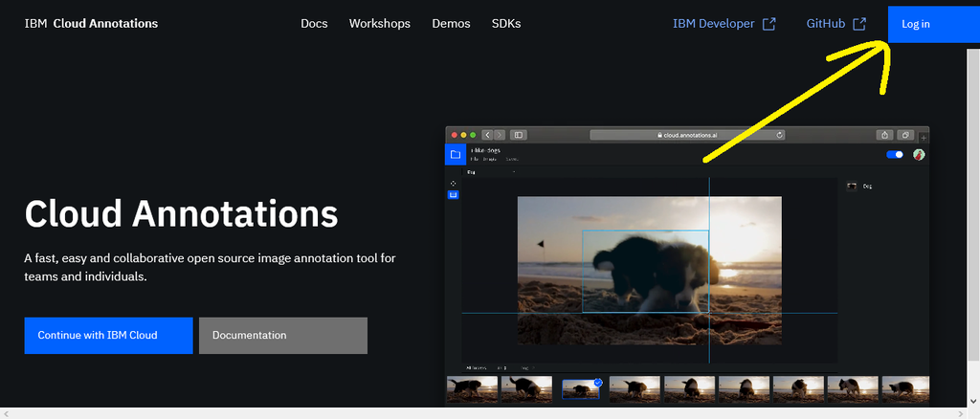Select the move tool icon above the box tool
The image size is (980, 419).
[x=454, y=183]
